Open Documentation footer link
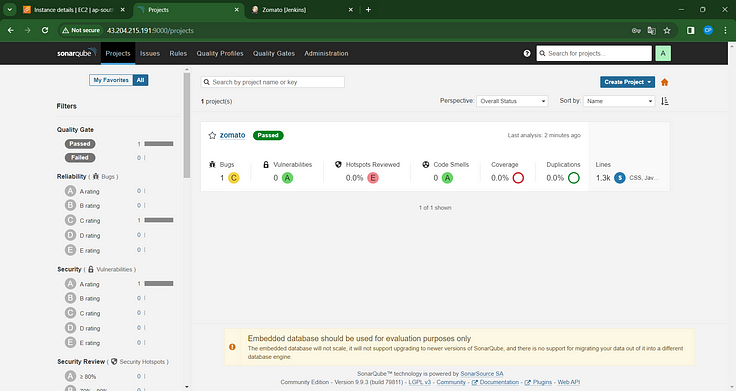The height and width of the screenshot is (391, 736). coord(498,382)
